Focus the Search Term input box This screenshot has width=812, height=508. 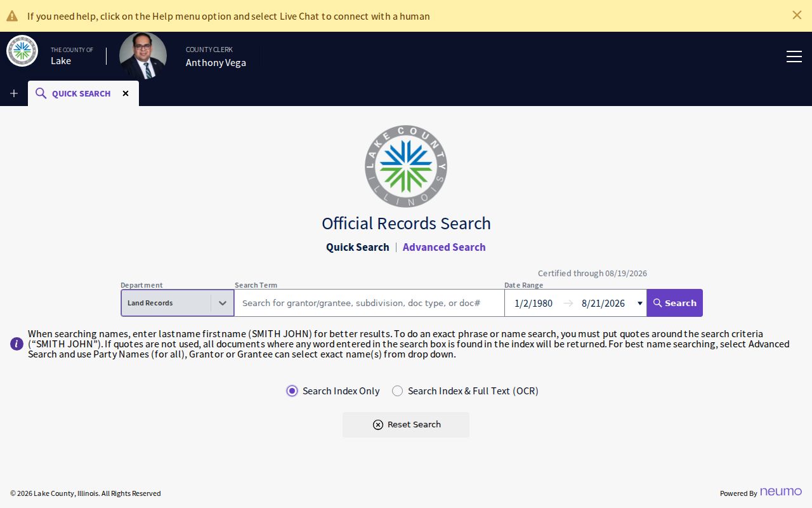point(369,303)
